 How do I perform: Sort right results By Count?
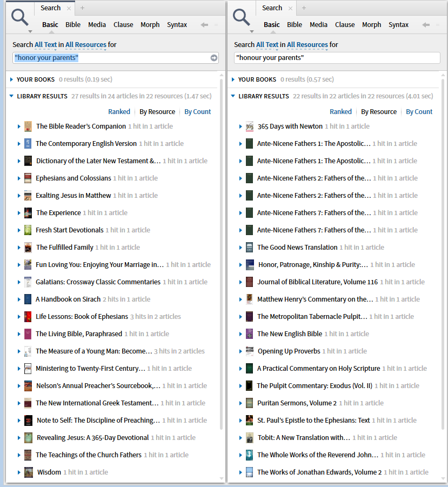(419, 112)
